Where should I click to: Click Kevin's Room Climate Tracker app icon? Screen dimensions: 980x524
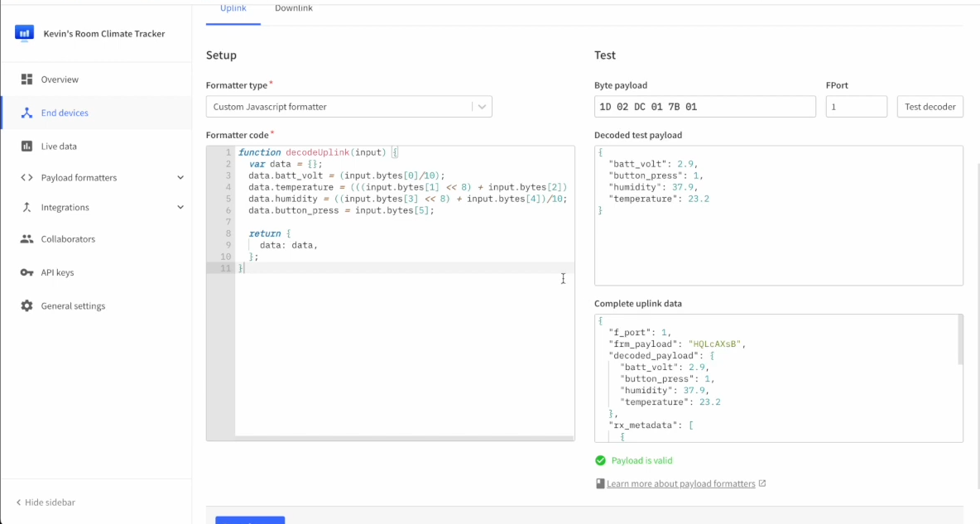coord(23,33)
